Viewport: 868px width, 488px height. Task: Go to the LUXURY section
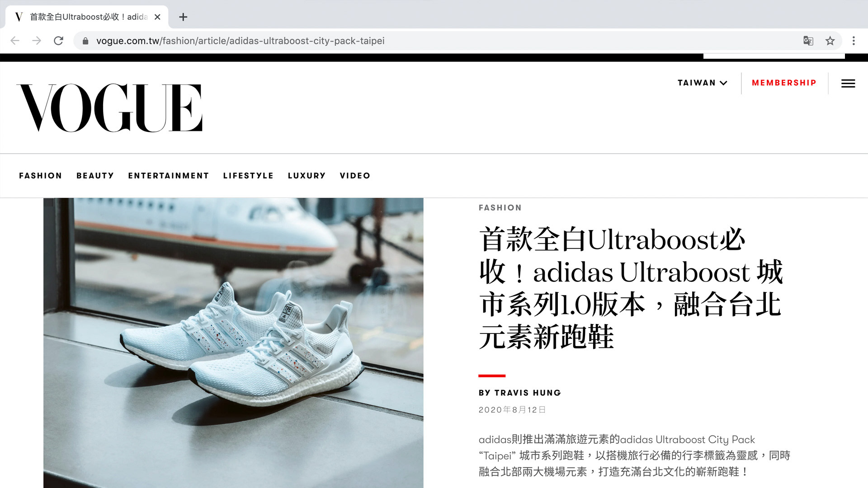coord(307,175)
